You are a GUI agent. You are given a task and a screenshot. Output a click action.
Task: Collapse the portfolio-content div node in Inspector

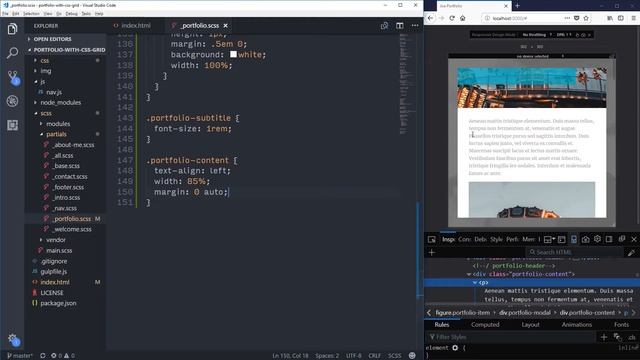click(469, 274)
